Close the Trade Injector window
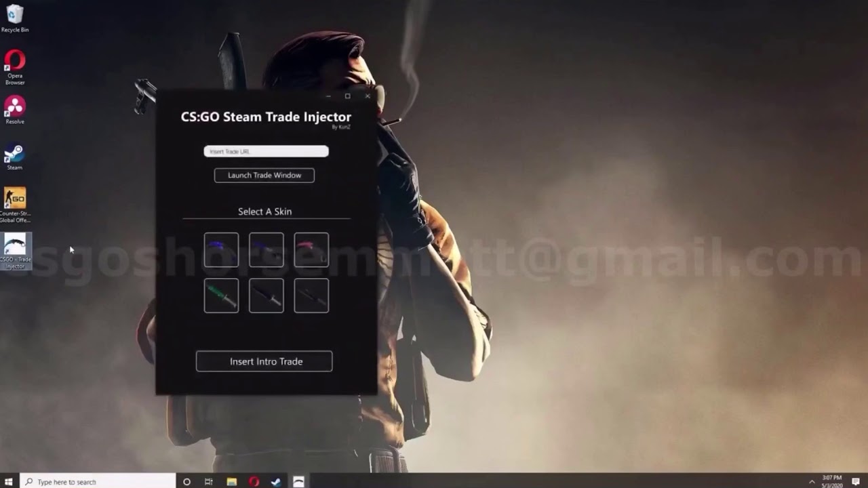The height and width of the screenshot is (488, 868). (368, 96)
